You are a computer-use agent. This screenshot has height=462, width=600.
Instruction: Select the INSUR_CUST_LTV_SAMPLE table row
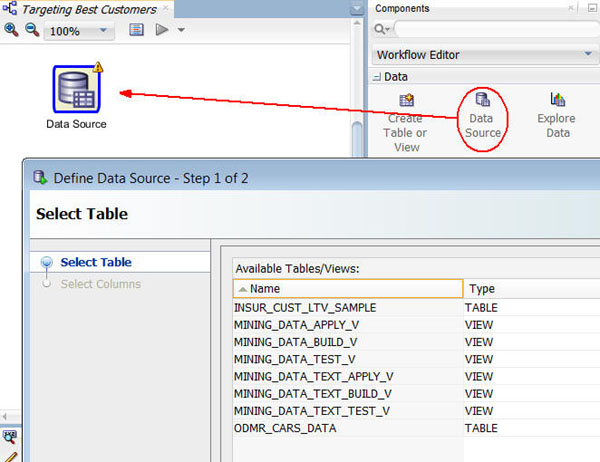416,308
